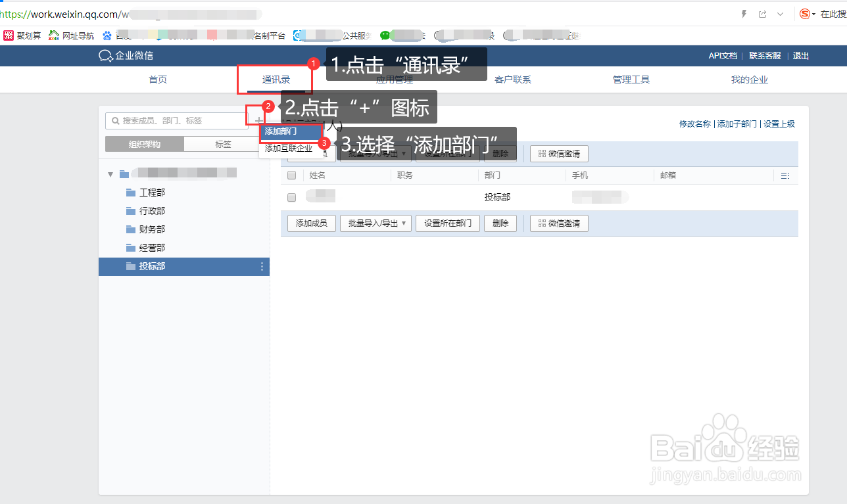This screenshot has width=847, height=504.
Task: Click the 修改名称 link
Action: click(695, 124)
